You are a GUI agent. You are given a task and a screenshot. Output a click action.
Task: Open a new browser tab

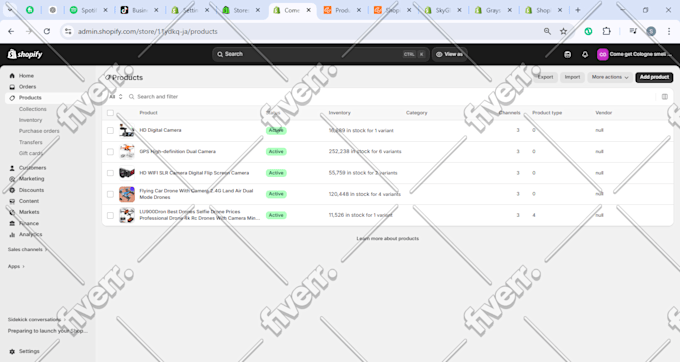tap(578, 10)
